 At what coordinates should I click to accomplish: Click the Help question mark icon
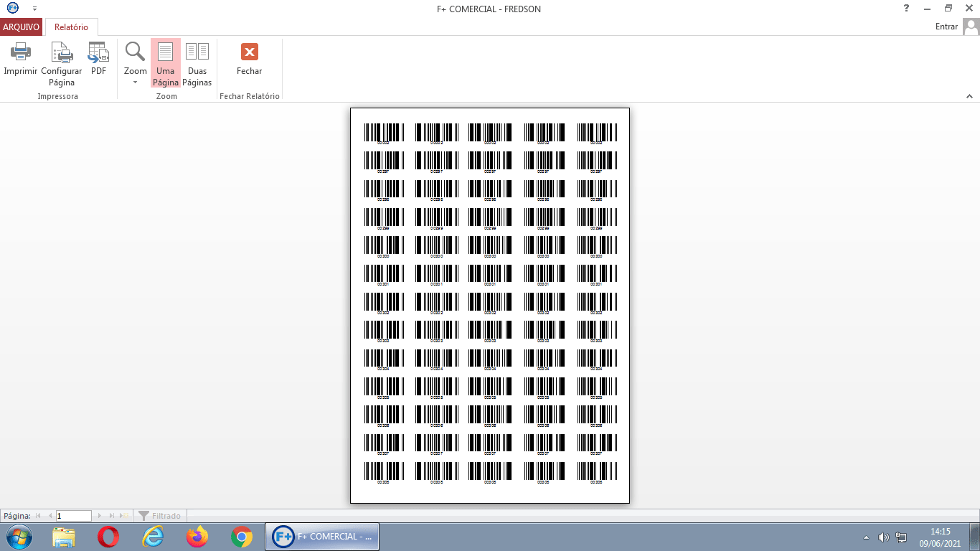pos(906,9)
